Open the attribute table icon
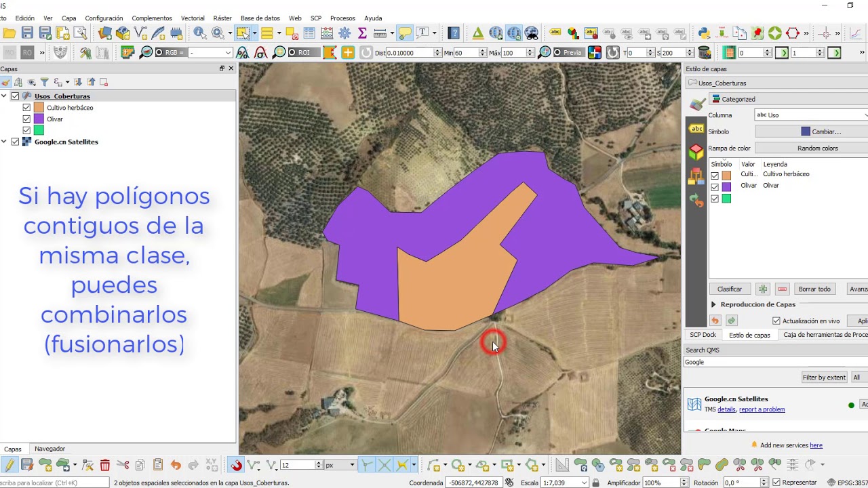This screenshot has width=868, height=488. tap(309, 33)
